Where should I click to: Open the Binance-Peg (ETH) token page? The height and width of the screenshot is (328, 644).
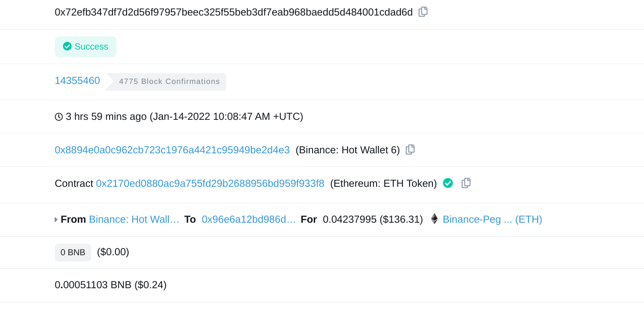point(492,219)
